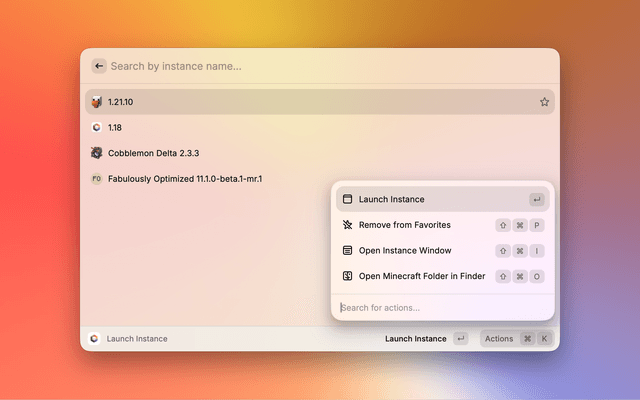Click the K shortcut key badge beside Actions
This screenshot has height=400, width=640.
pyautogui.click(x=544, y=339)
